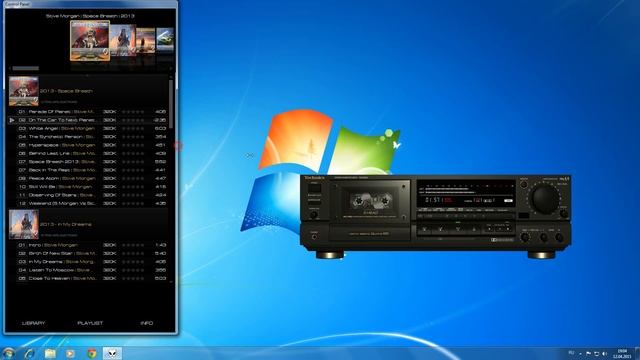Open Windows Media Player from taskbar
The image size is (640, 360).
click(71, 353)
